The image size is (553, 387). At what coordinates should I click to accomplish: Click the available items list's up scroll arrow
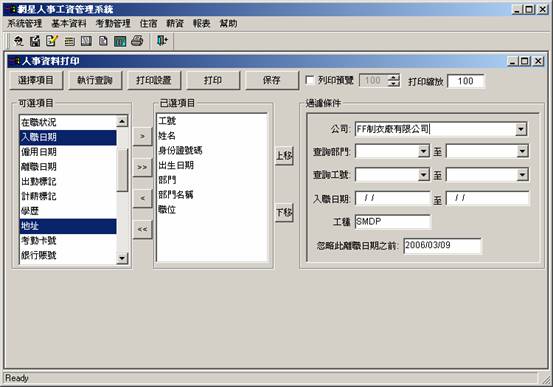[x=122, y=121]
